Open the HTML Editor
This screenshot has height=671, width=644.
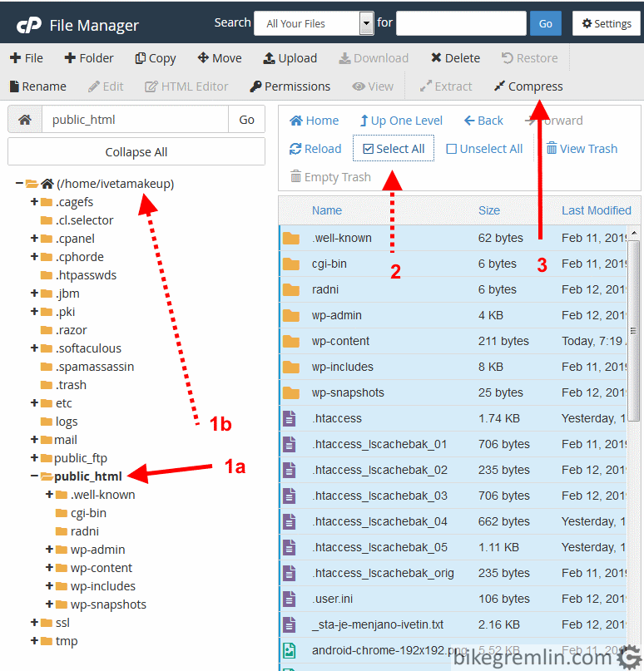tap(186, 86)
